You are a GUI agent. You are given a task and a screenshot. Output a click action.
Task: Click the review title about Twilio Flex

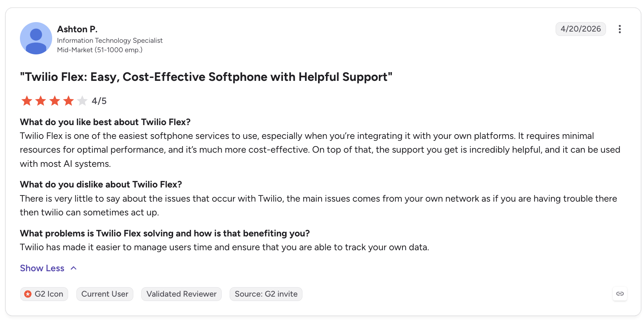pyautogui.click(x=206, y=77)
